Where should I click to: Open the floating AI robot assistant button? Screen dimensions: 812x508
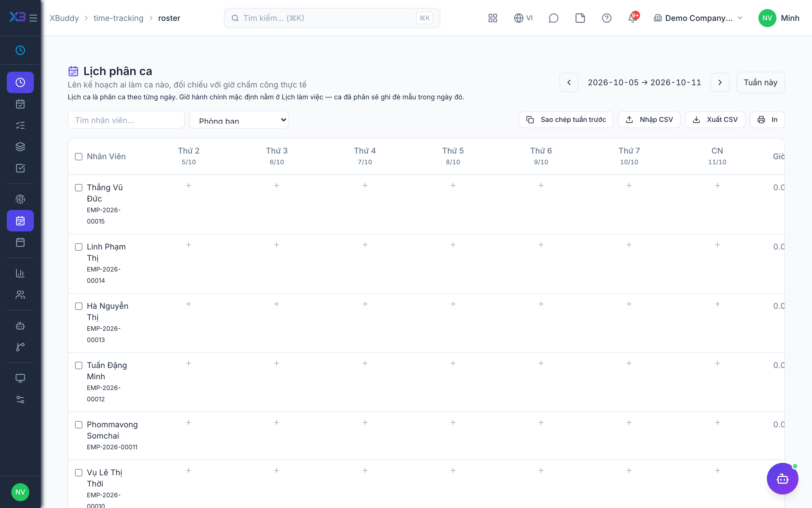[782, 478]
